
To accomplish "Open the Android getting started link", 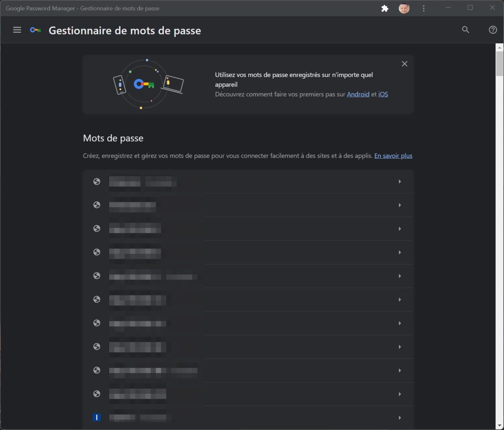I will [358, 94].
